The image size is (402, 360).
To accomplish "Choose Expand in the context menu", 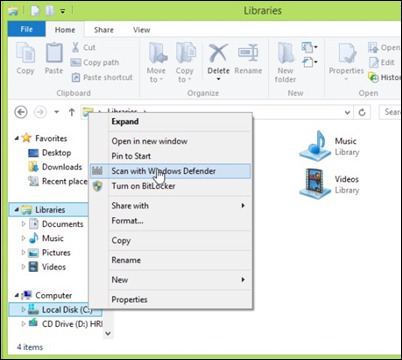I will 170,122.
